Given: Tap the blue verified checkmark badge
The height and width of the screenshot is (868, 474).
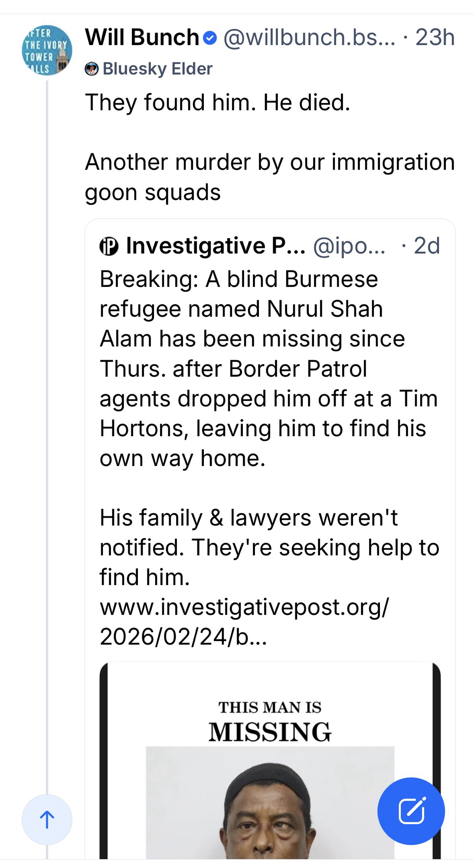Looking at the screenshot, I should pyautogui.click(x=210, y=38).
